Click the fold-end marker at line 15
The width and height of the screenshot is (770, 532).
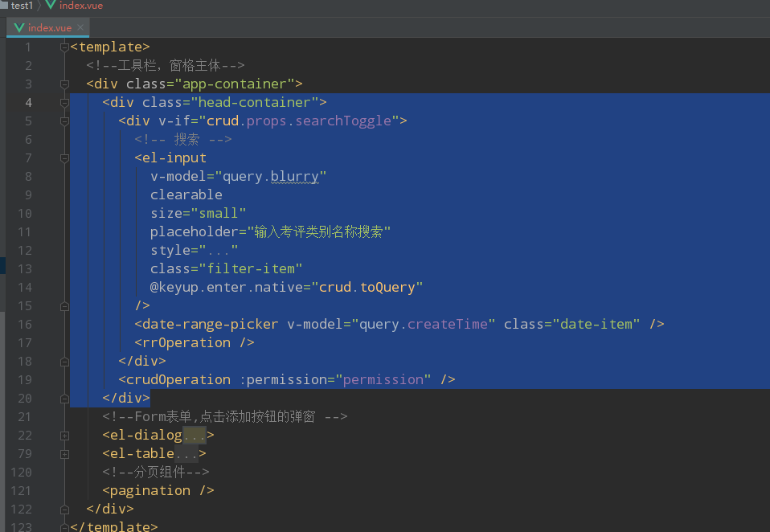64,305
